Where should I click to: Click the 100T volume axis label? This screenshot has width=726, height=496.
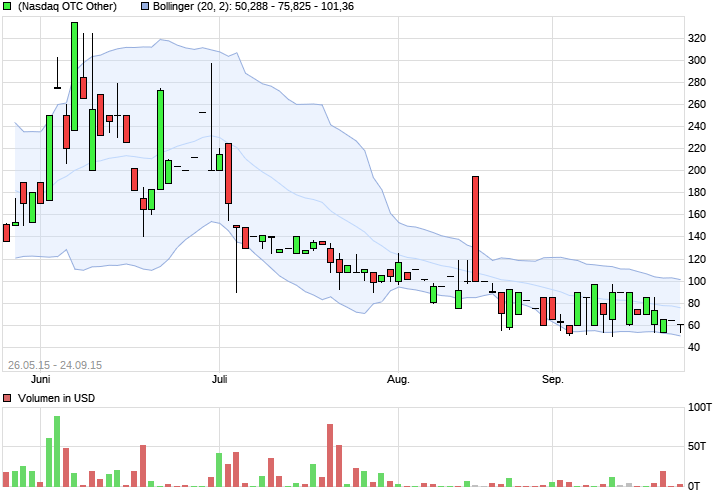[700, 407]
